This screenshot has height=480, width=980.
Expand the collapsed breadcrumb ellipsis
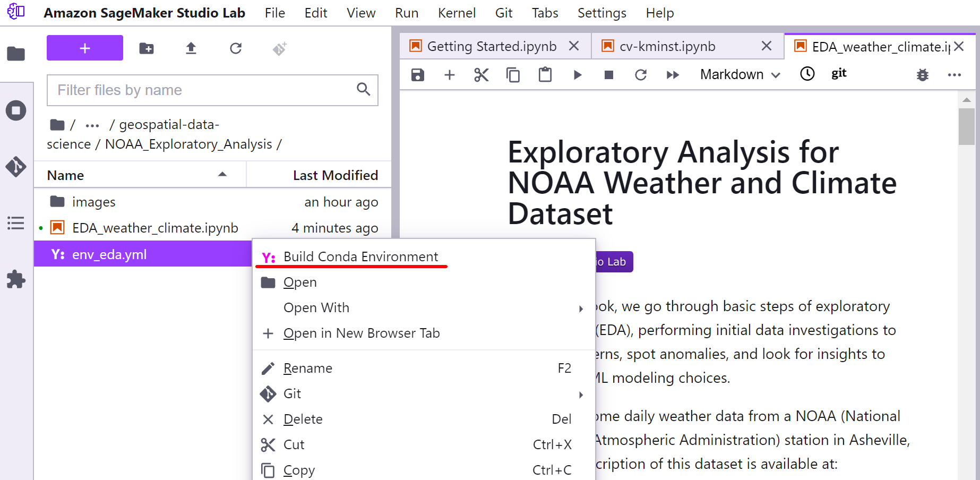point(92,126)
